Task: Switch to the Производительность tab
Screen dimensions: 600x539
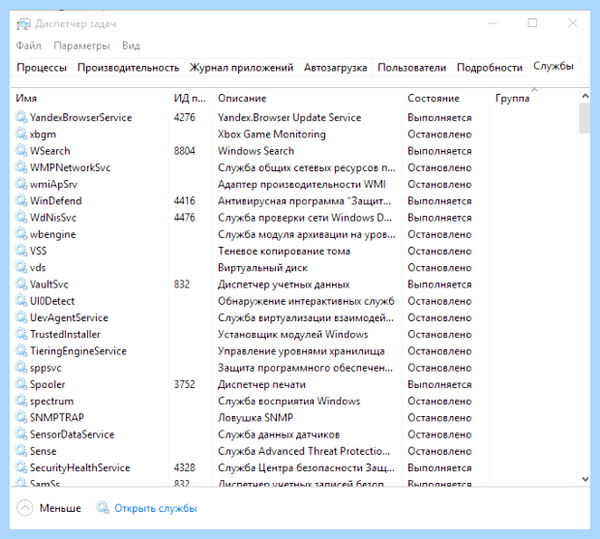Action: click(x=128, y=68)
